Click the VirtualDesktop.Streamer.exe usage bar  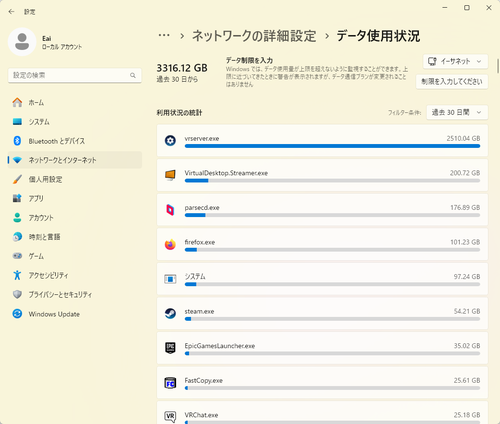[332, 181]
